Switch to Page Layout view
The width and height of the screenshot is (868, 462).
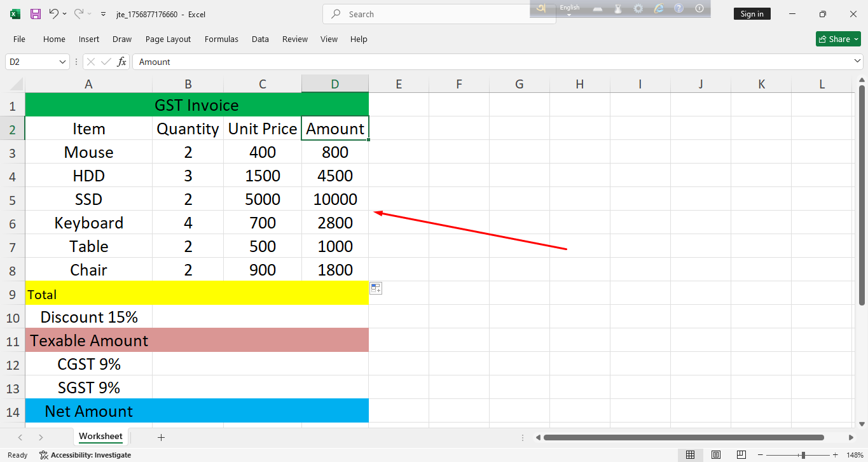click(x=716, y=455)
